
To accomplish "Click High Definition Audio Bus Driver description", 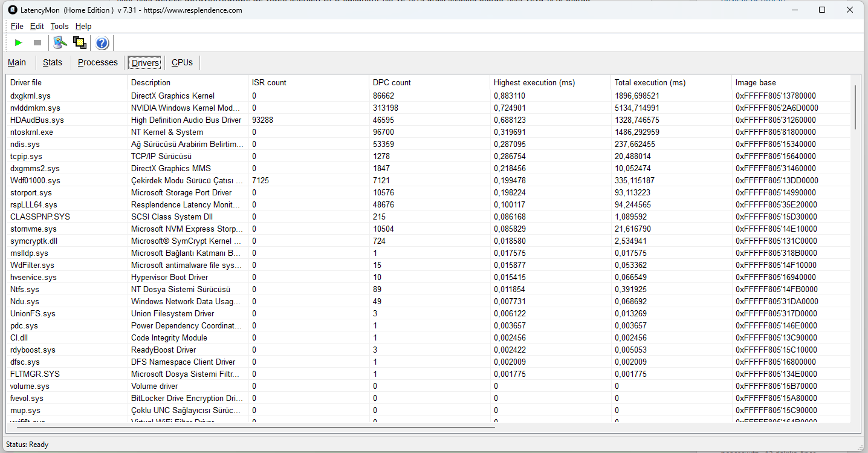I will (186, 120).
